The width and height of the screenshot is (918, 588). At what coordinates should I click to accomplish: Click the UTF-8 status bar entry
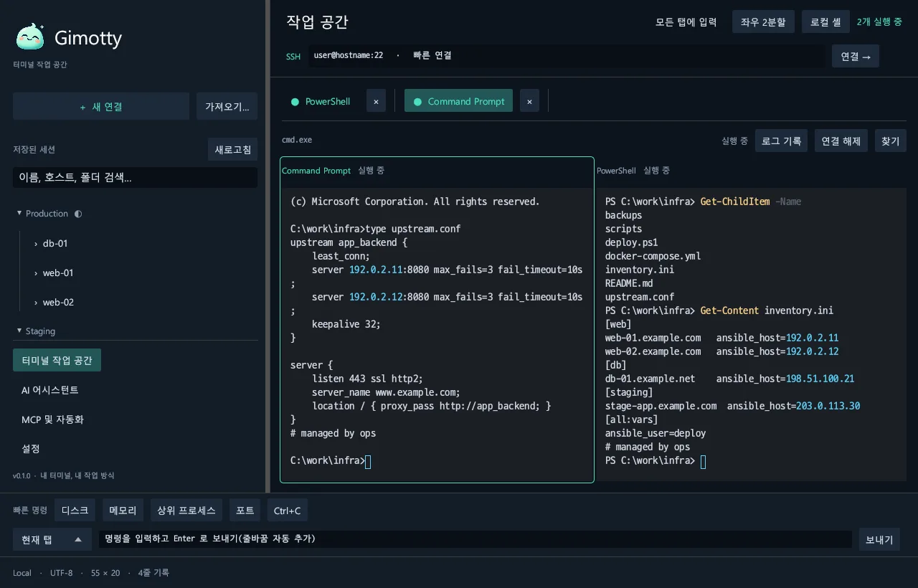coord(61,573)
